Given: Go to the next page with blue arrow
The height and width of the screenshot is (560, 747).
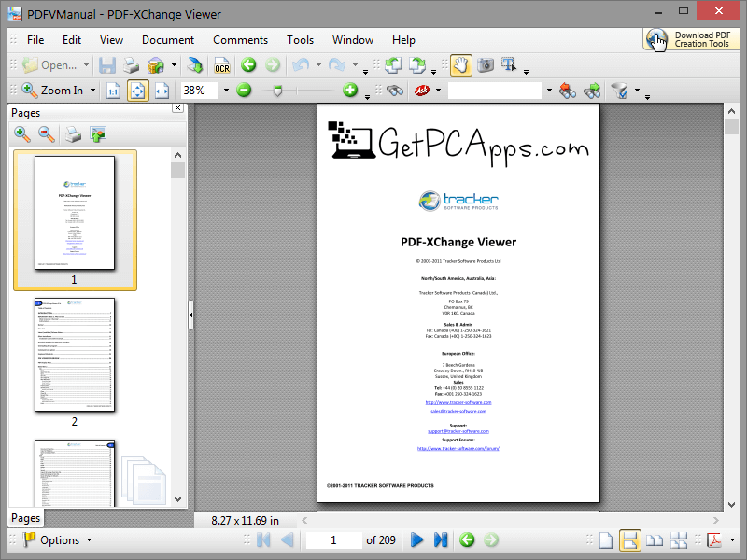Looking at the screenshot, I should 416,540.
